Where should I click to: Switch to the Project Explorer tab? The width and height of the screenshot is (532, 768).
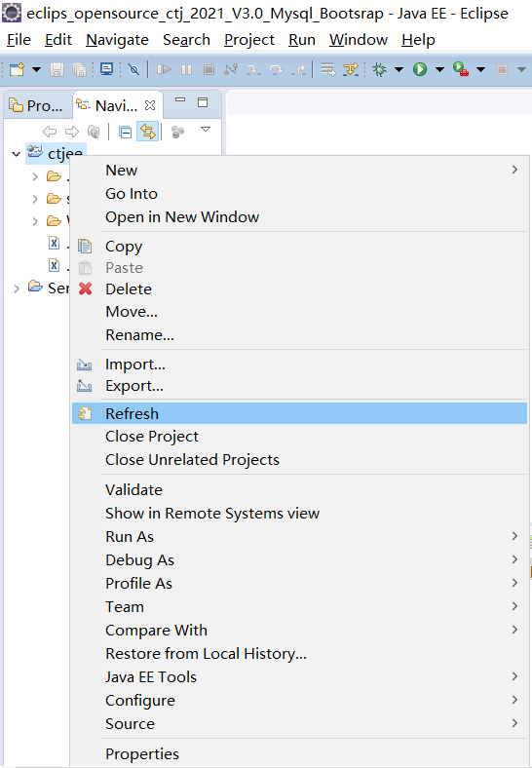[37, 105]
